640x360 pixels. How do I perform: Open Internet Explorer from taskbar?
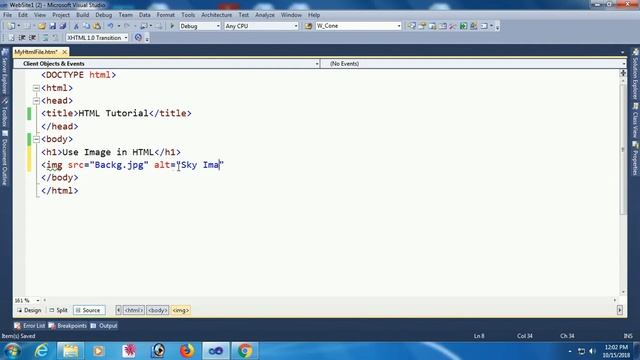point(41,351)
